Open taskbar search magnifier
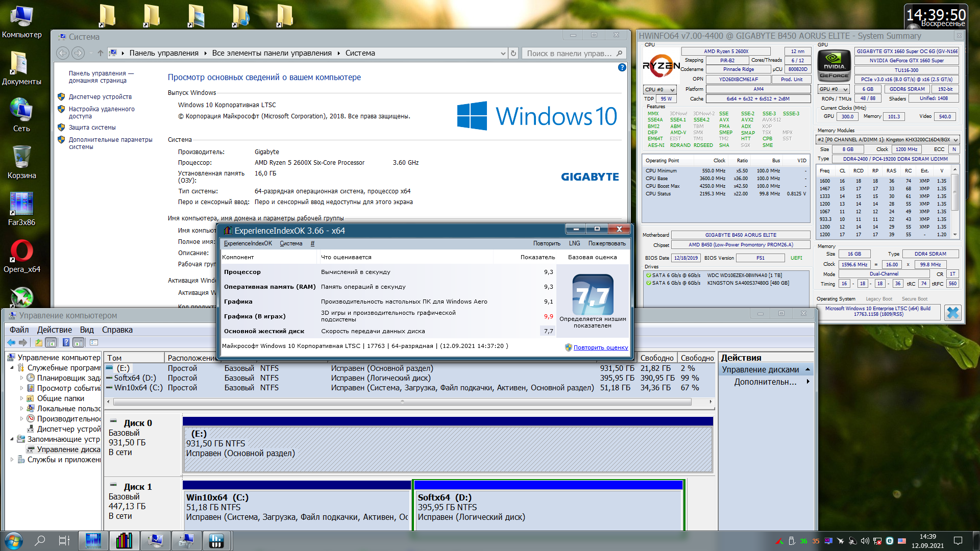This screenshot has width=980, height=551. [40, 541]
